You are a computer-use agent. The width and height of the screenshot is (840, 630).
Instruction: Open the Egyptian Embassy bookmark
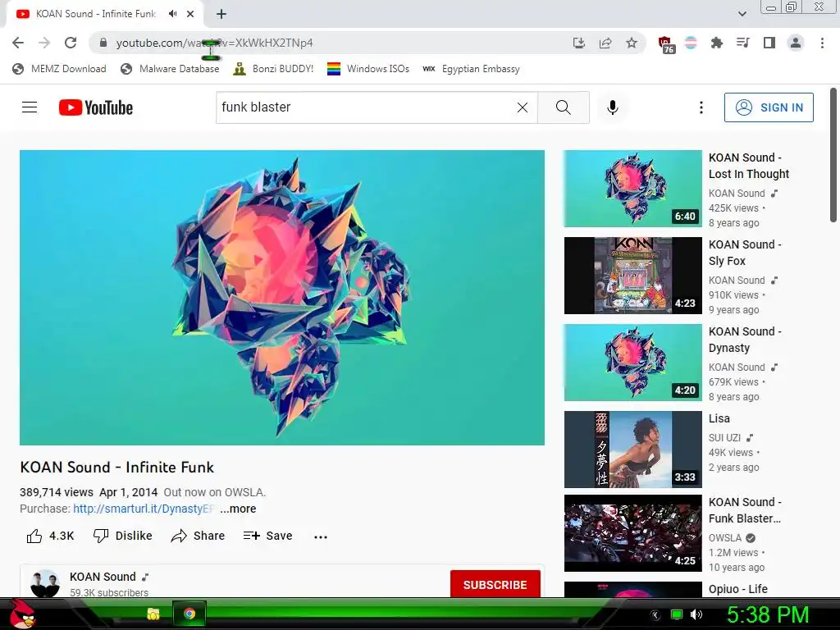pyautogui.click(x=471, y=69)
